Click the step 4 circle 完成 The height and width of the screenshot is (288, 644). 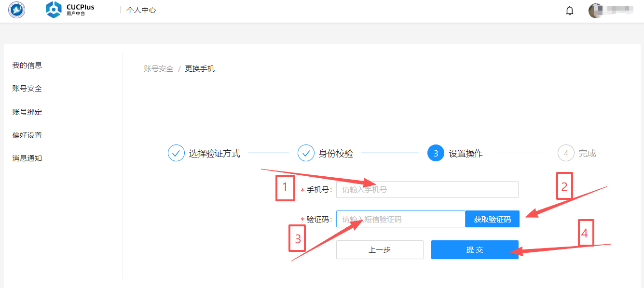[565, 153]
